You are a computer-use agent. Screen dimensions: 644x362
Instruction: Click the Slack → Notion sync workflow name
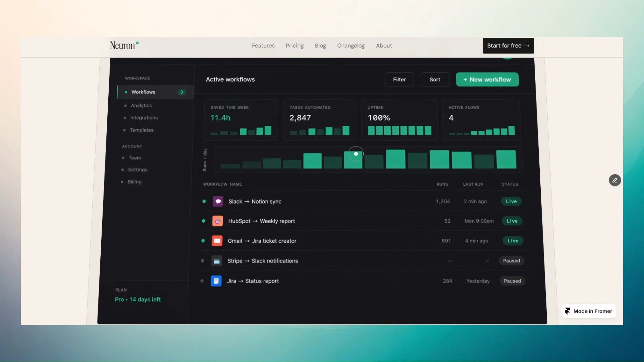pos(255,201)
